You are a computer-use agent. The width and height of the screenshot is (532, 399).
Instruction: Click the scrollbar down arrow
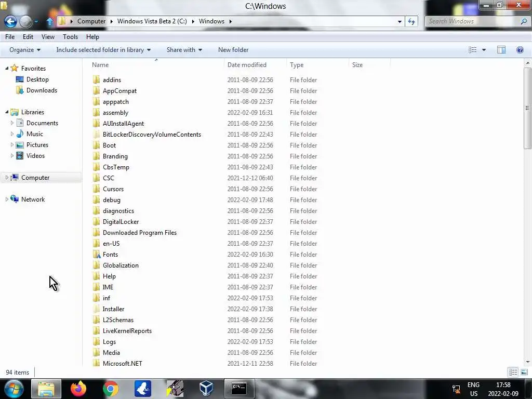527,362
